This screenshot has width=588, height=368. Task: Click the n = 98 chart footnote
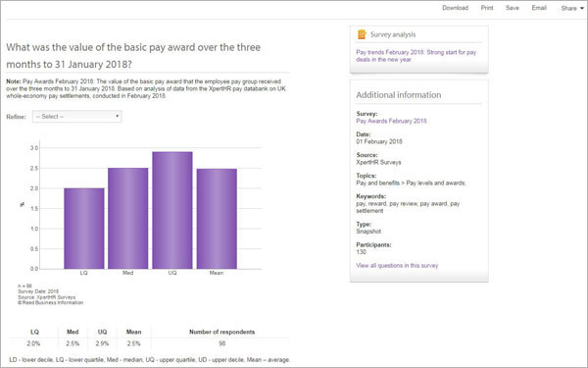pos(24,286)
